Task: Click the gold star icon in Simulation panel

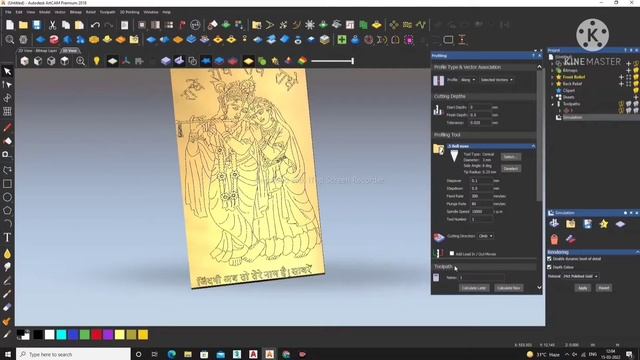Action: (x=604, y=224)
